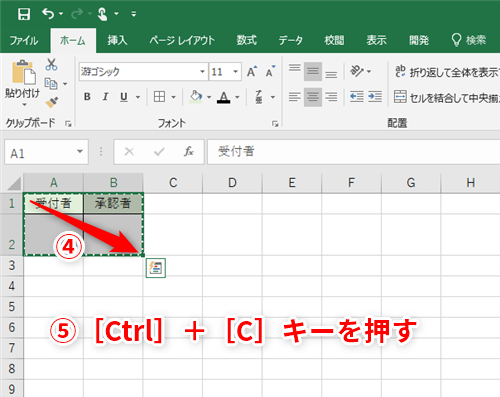The image size is (500, 397).
Task: Click the Decrease Indent icon
Action: pyautogui.click(x=356, y=97)
